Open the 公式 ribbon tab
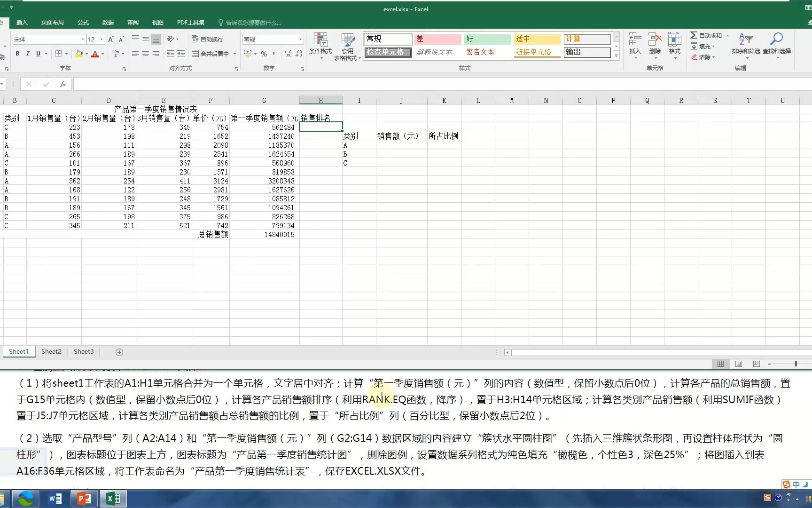This screenshot has width=812, height=508. coord(83,22)
